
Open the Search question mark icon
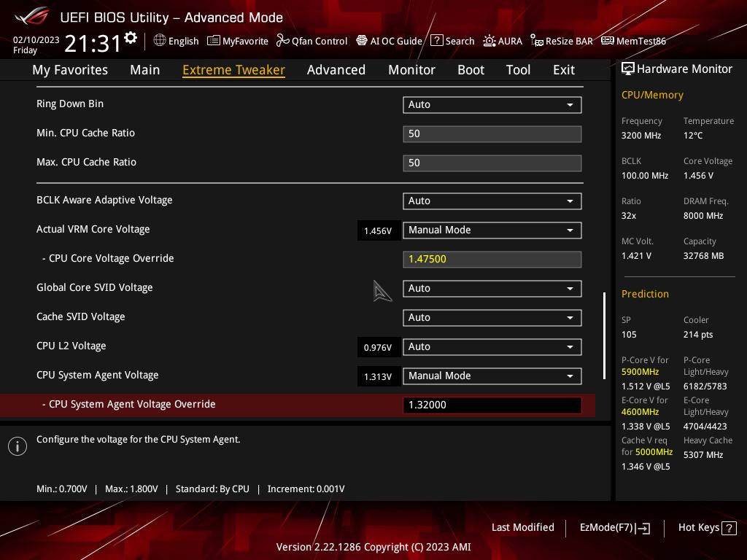[436, 41]
